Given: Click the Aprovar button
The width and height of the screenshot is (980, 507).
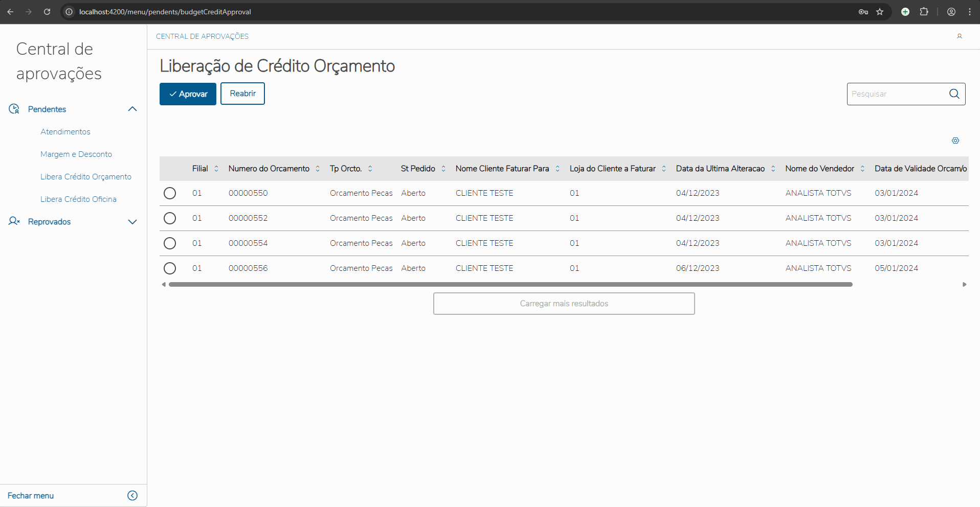Looking at the screenshot, I should tap(188, 94).
